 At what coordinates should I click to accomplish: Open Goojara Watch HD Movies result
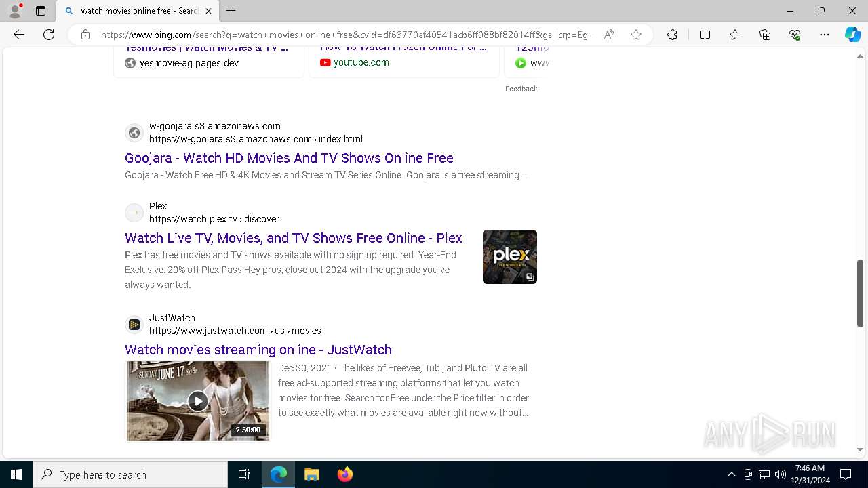click(x=289, y=158)
